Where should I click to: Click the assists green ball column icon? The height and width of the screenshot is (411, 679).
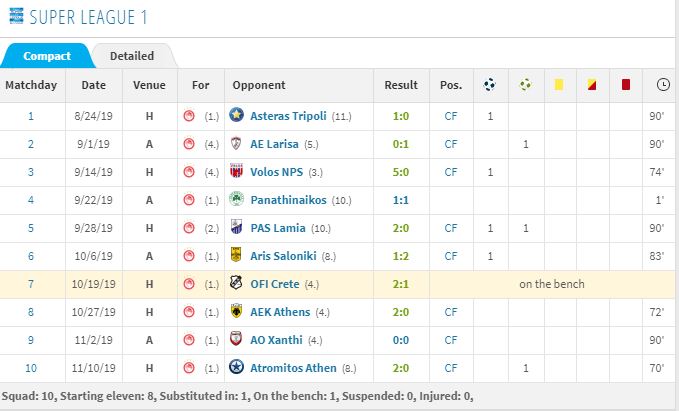525,84
